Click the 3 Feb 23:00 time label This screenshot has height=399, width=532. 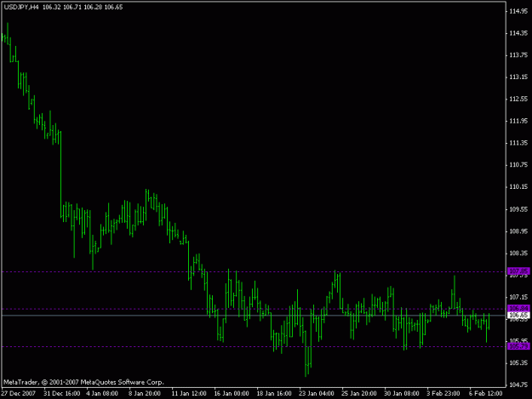pos(443,393)
